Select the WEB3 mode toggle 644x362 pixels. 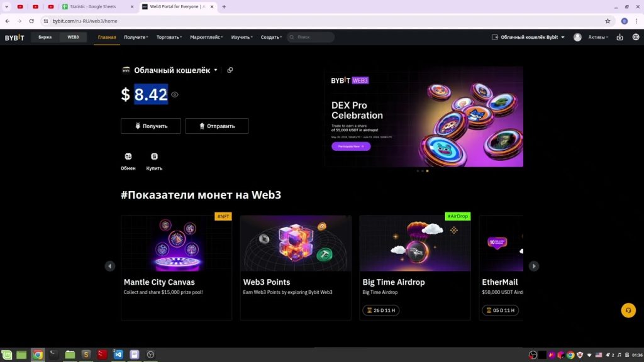(73, 37)
